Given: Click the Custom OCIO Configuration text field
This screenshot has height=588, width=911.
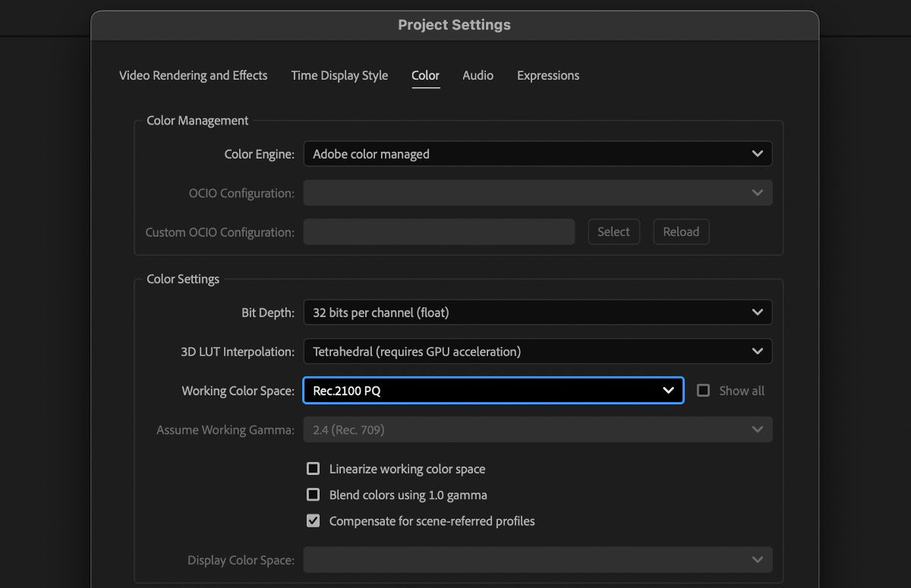Looking at the screenshot, I should [439, 231].
